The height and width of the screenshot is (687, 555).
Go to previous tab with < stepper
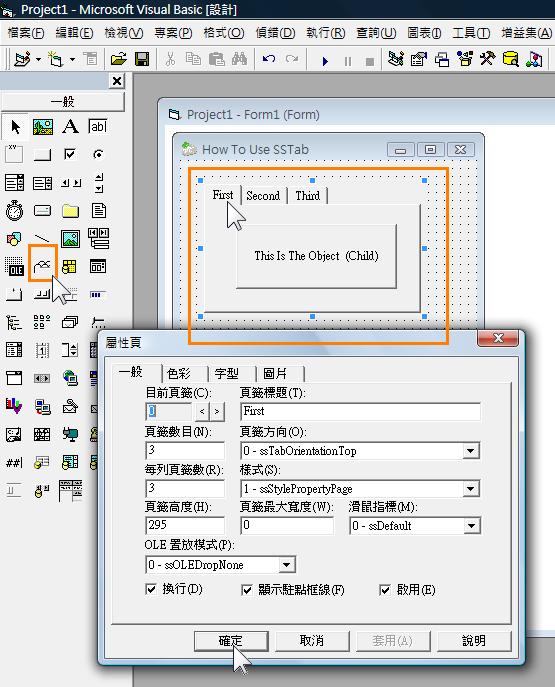point(202,411)
